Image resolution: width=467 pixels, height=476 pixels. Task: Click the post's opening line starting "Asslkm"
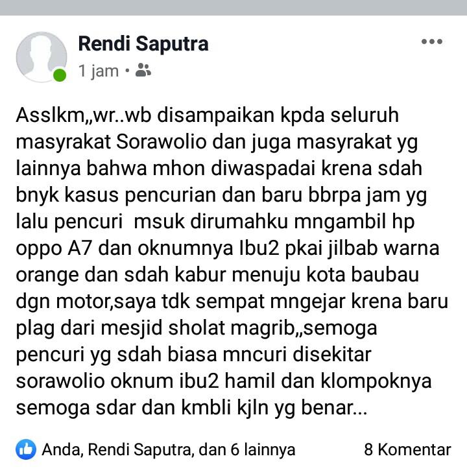click(208, 115)
